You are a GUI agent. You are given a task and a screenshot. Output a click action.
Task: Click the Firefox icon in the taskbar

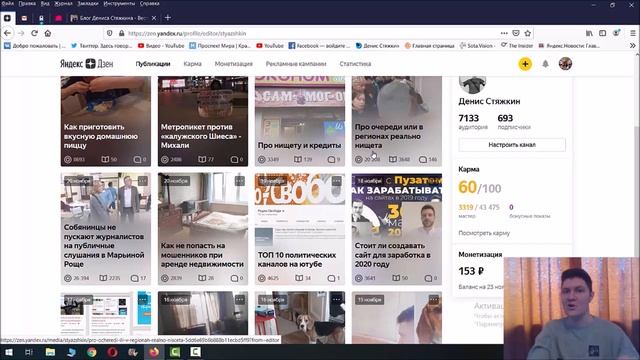[x=154, y=352]
